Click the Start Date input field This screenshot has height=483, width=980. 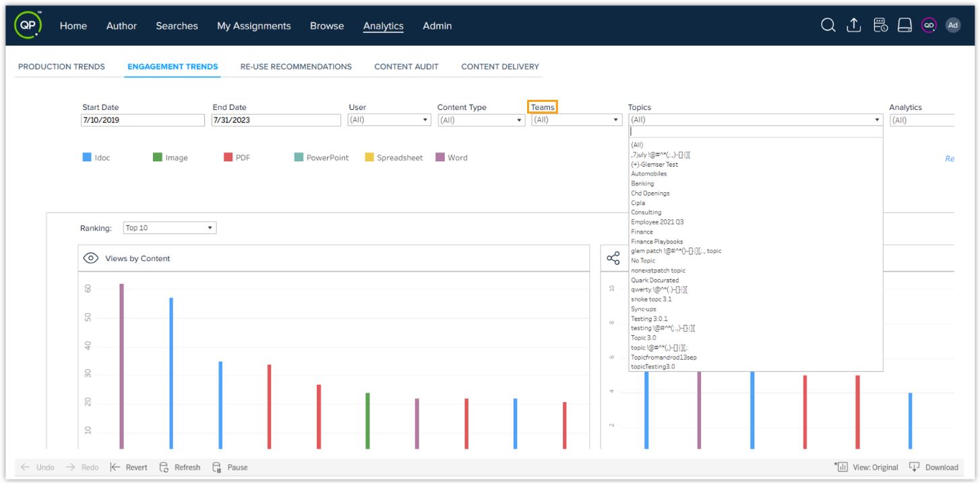point(142,120)
